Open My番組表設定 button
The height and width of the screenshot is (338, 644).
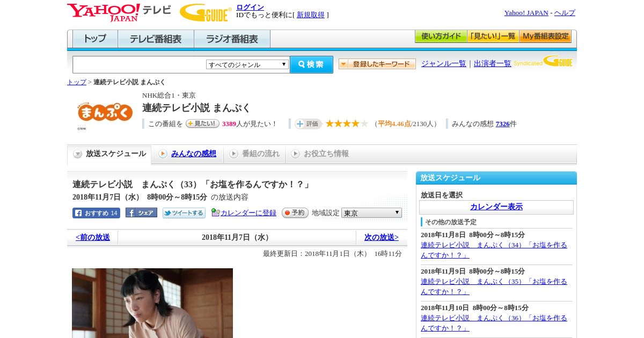tap(545, 36)
